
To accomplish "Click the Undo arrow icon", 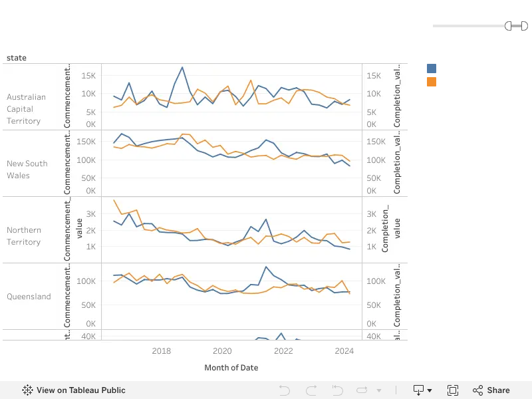I will coord(285,390).
